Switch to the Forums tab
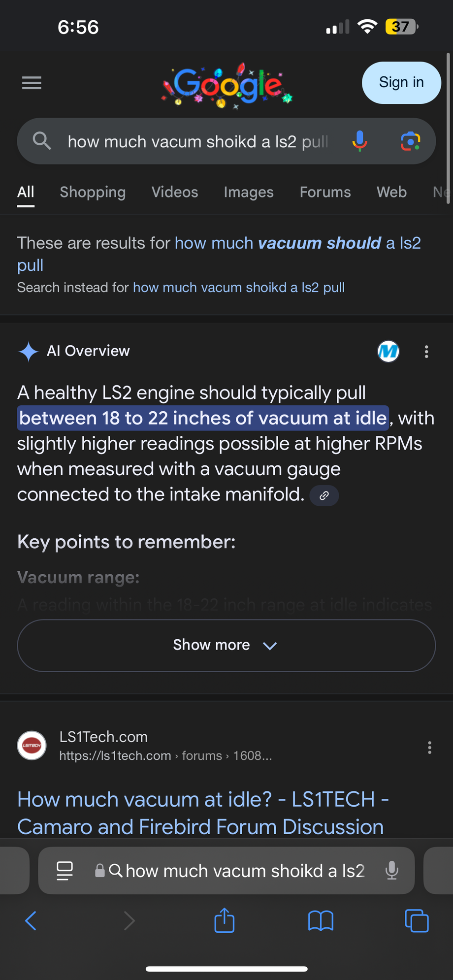The width and height of the screenshot is (453, 980). (325, 192)
